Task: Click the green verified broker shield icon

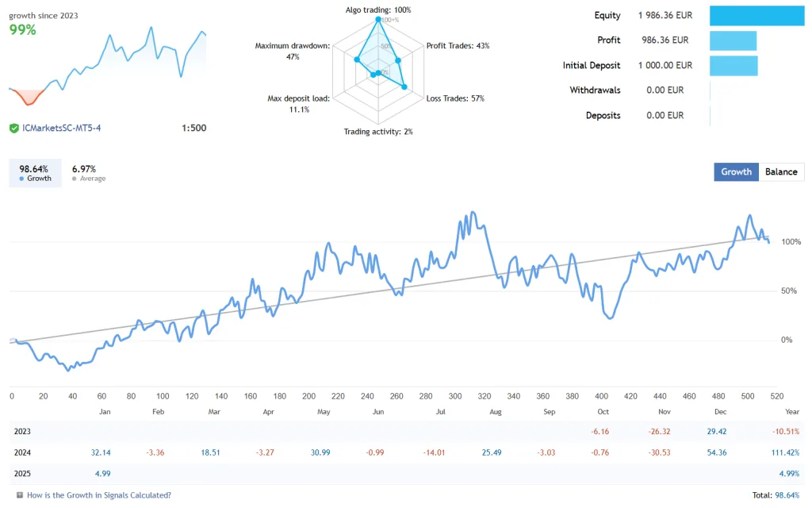Action: (14, 127)
